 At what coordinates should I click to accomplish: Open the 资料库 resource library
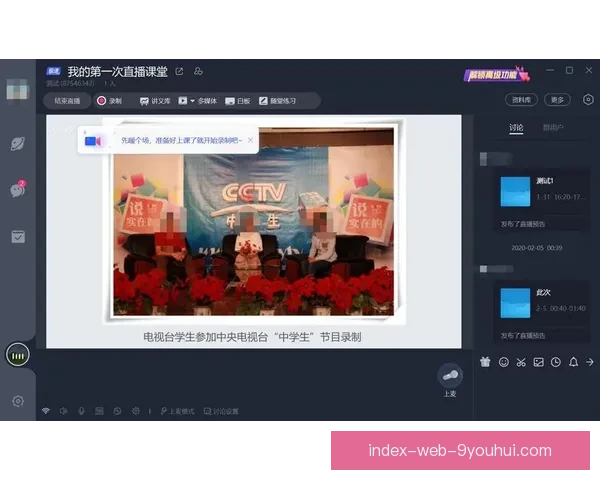click(x=521, y=100)
